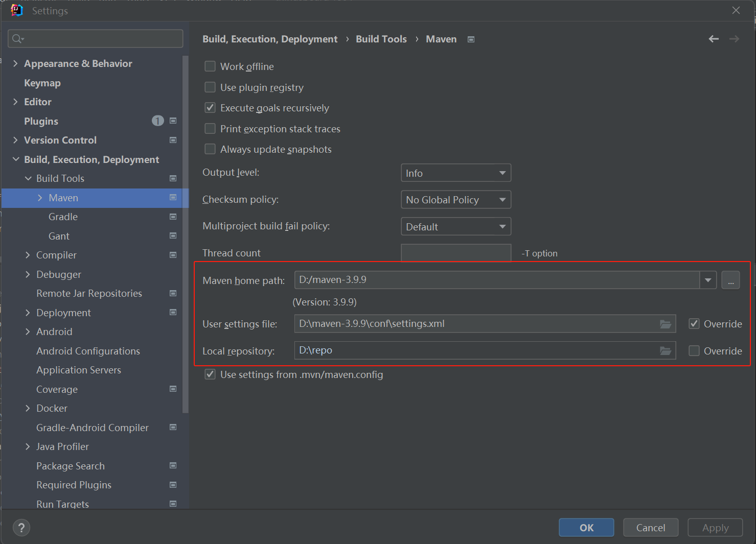Image resolution: width=756 pixels, height=544 pixels.
Task: Click the Plugins update count badge
Action: point(157,121)
